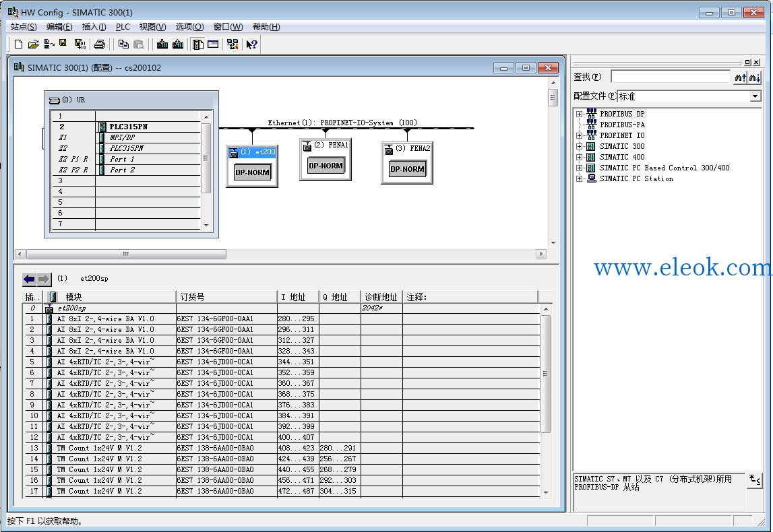This screenshot has width=773, height=532.
Task: Select the et200 device on PROFINET line
Action: [x=252, y=166]
